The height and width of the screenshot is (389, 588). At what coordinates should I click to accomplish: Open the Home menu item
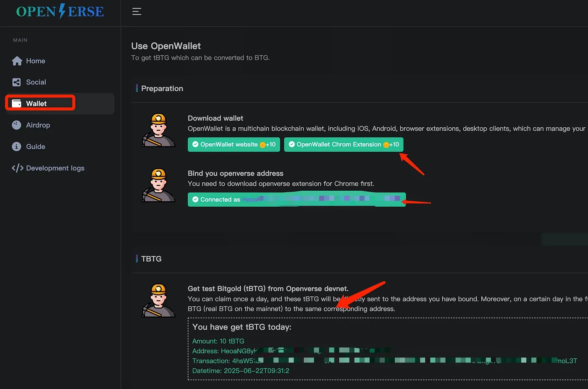(60, 61)
